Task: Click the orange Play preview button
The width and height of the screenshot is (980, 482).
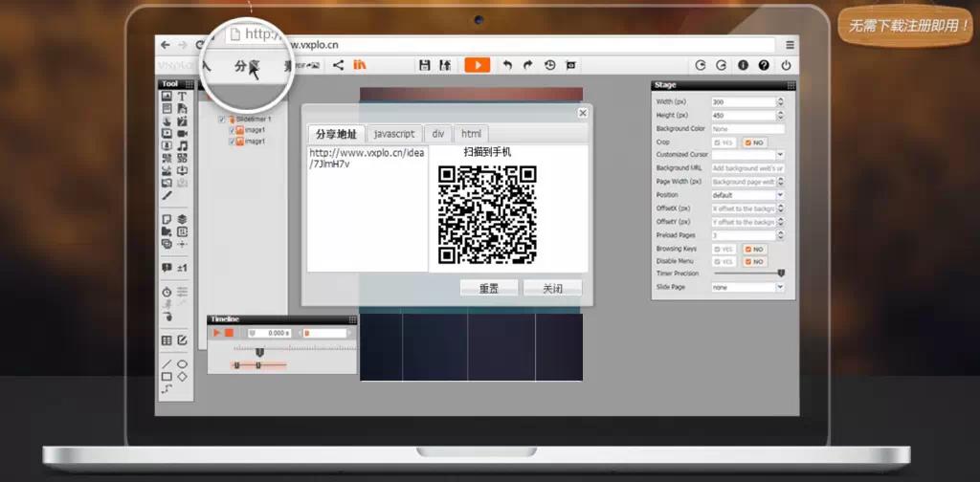Action: tap(477, 65)
